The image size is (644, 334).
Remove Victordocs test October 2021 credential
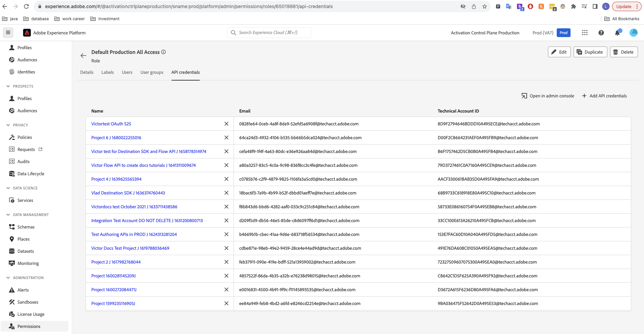[226, 207]
